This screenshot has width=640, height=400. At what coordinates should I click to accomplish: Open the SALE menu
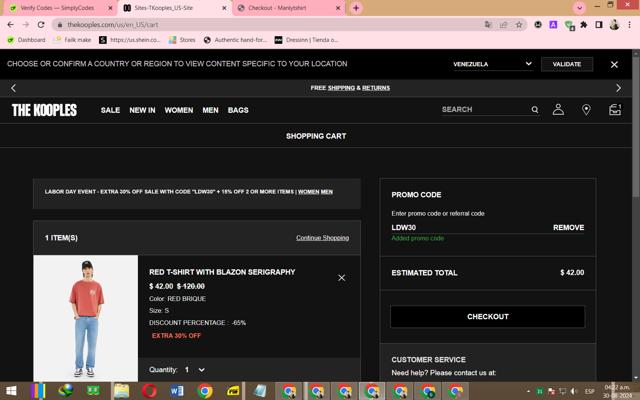click(110, 110)
